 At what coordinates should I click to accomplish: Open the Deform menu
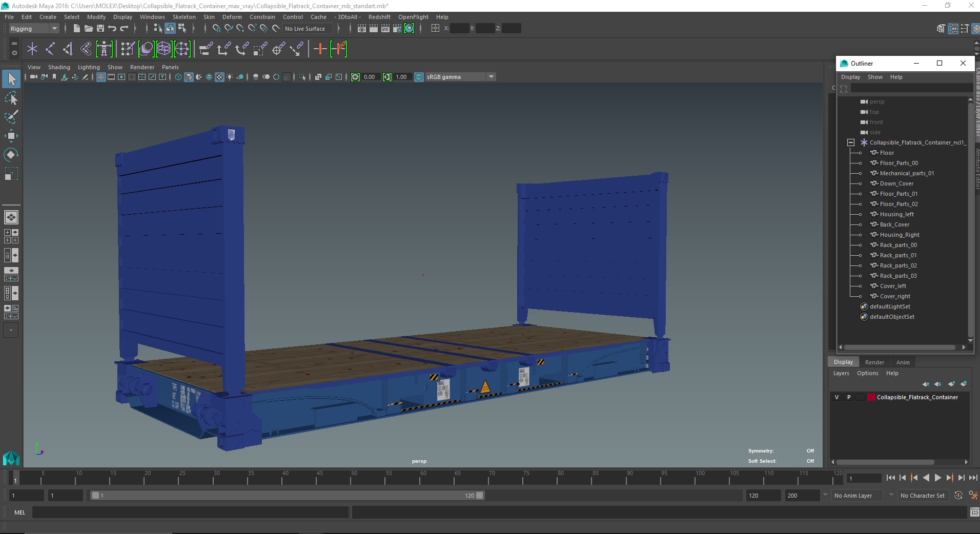click(232, 17)
